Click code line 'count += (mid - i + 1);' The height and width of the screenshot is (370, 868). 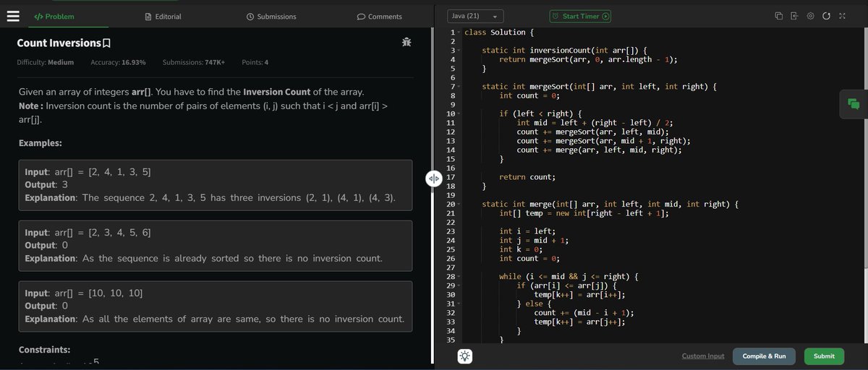[584, 313]
